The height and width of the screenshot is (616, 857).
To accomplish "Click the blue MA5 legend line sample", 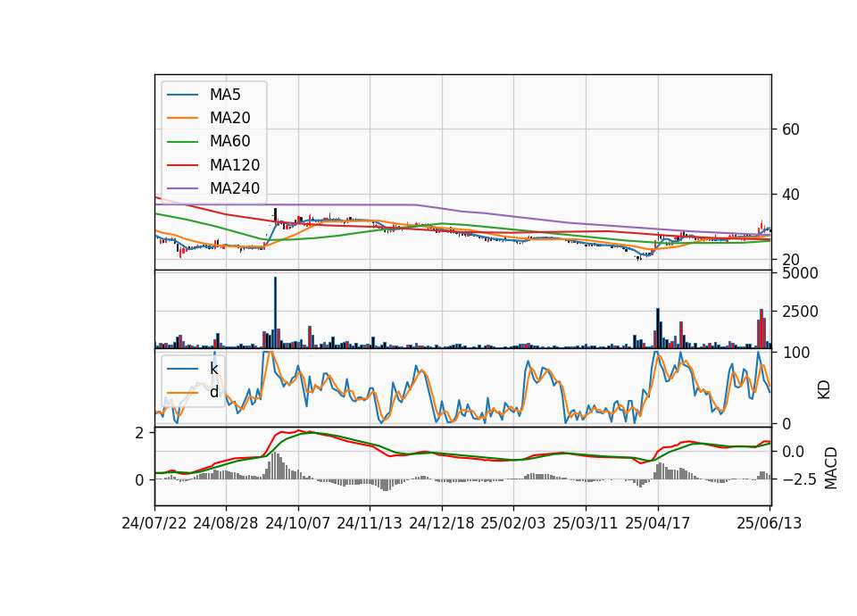I will tap(182, 95).
